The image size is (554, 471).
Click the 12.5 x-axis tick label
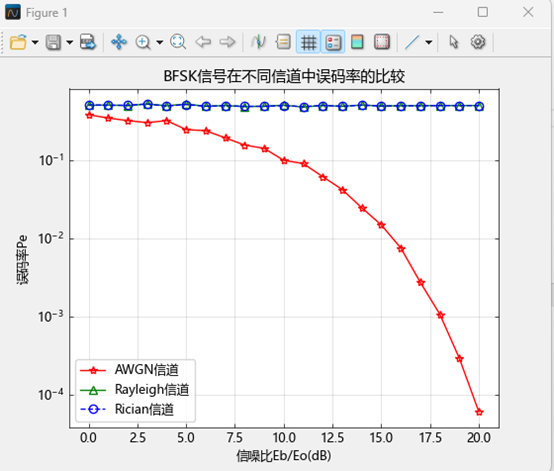coord(332,438)
